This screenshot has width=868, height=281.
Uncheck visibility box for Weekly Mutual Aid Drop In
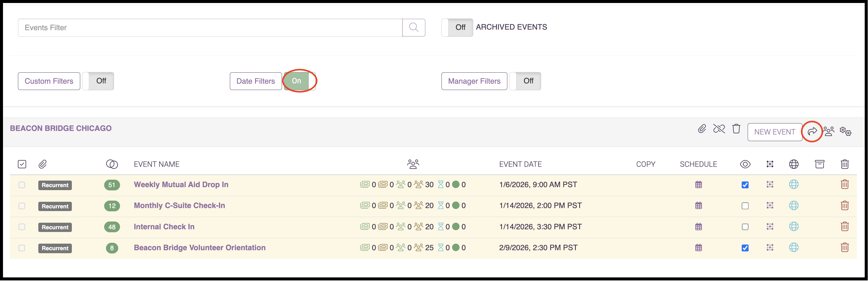click(745, 185)
